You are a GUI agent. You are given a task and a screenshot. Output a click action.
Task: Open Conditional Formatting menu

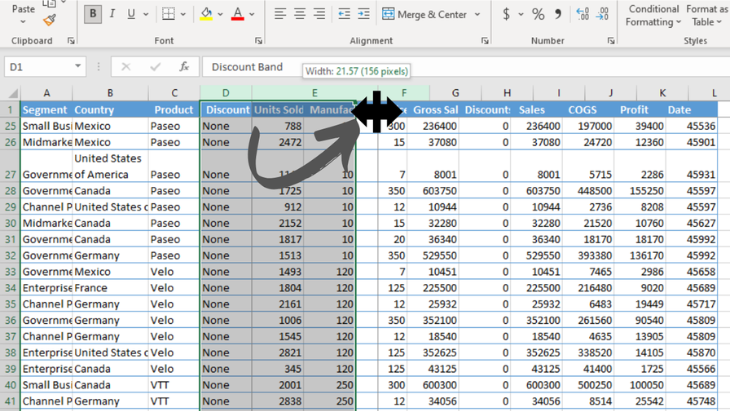coord(653,15)
